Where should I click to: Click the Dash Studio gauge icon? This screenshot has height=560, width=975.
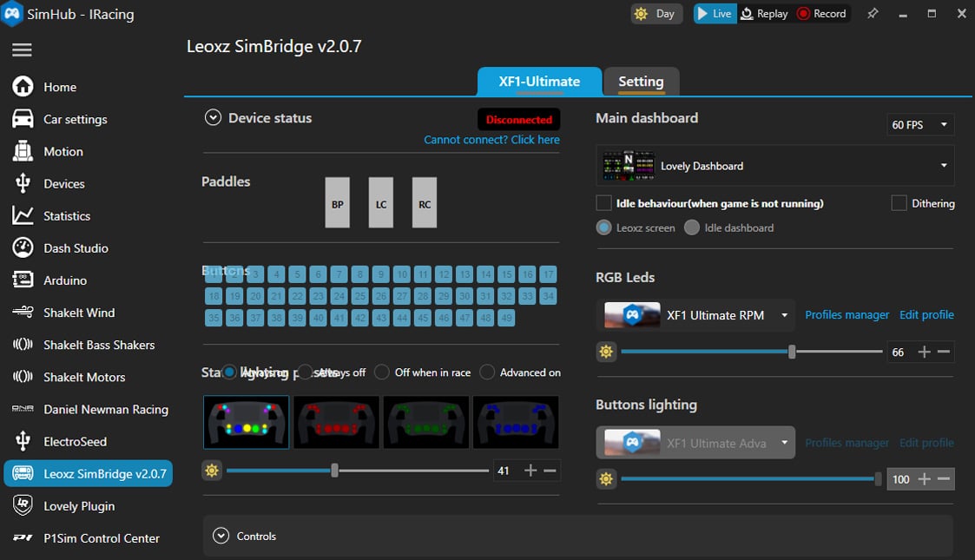23,248
